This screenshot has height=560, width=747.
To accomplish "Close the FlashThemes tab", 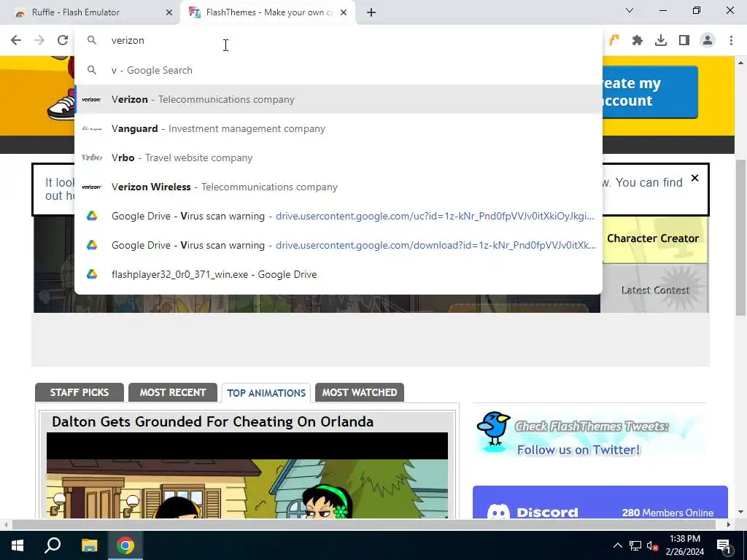I will [x=344, y=12].
